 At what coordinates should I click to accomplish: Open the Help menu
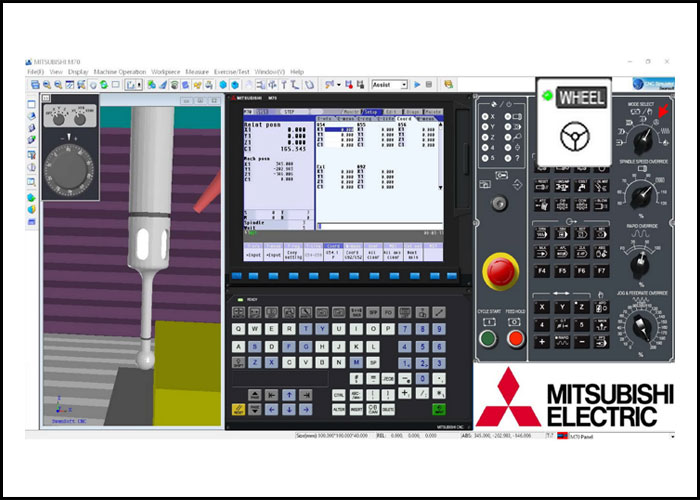coord(297,72)
